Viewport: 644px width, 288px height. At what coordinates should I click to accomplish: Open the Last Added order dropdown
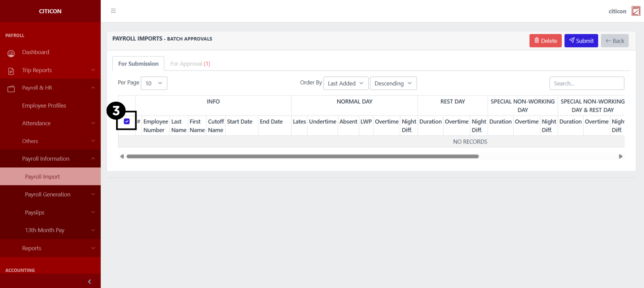[x=345, y=83]
